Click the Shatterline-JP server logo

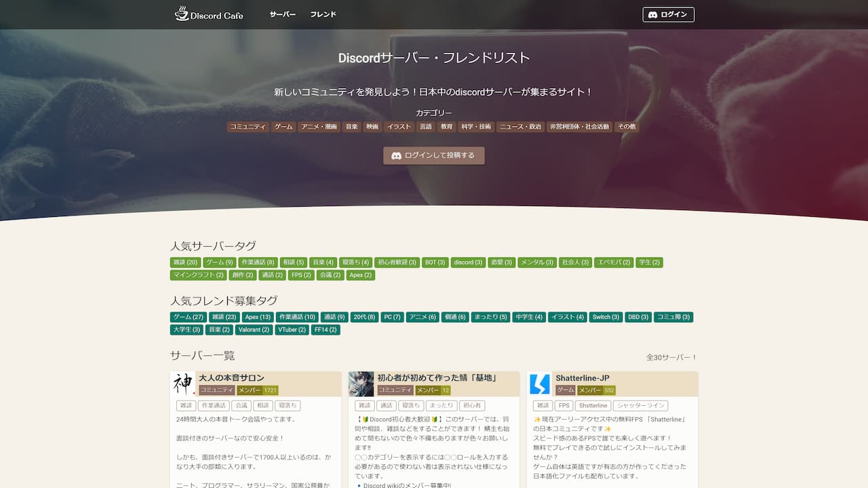538,384
